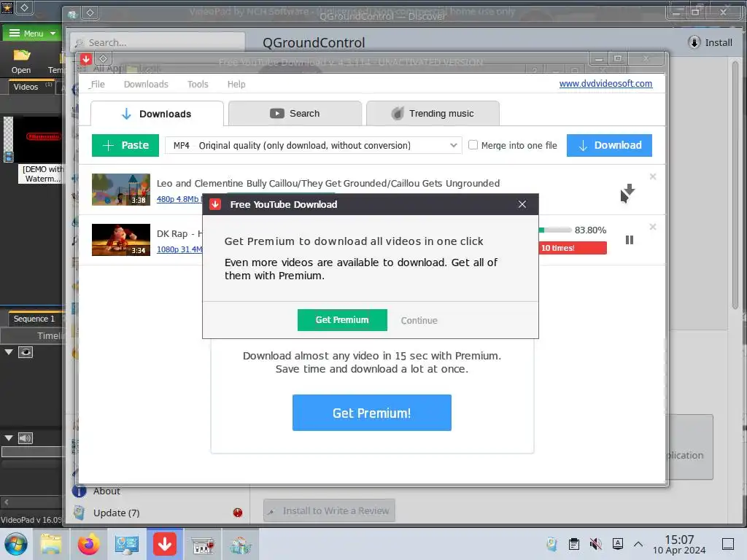
Task: Toggle the video track eye icon
Action: [x=26, y=352]
